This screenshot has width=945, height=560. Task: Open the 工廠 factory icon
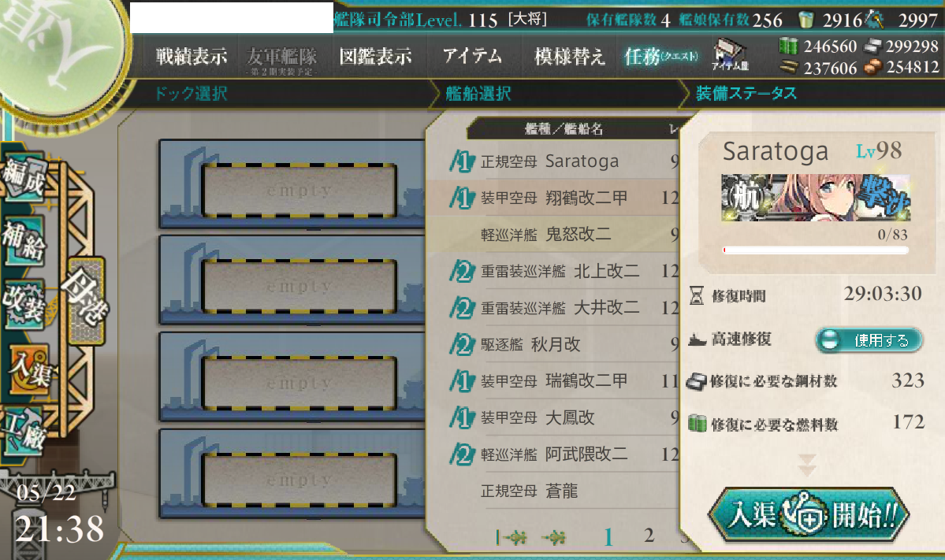click(x=24, y=432)
